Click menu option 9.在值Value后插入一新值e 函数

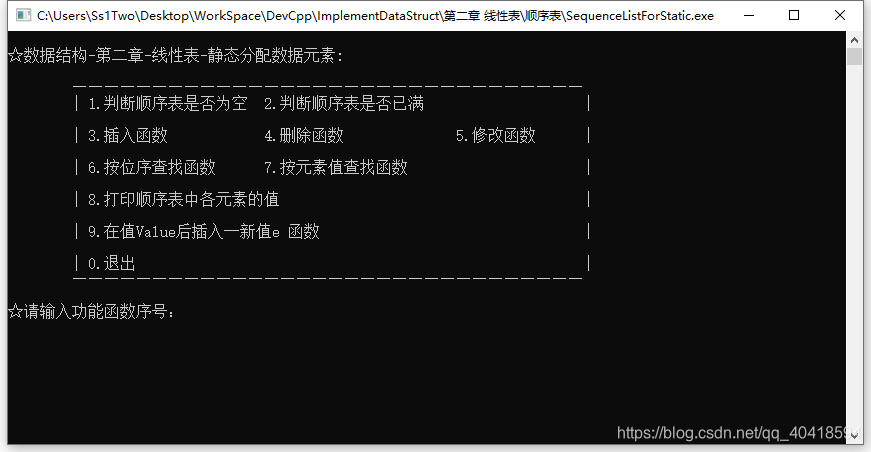click(204, 232)
